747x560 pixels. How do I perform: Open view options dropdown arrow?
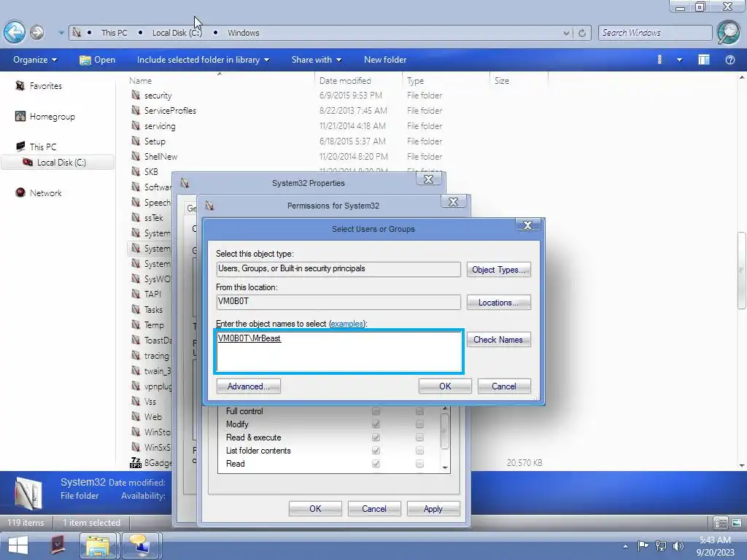(x=679, y=60)
